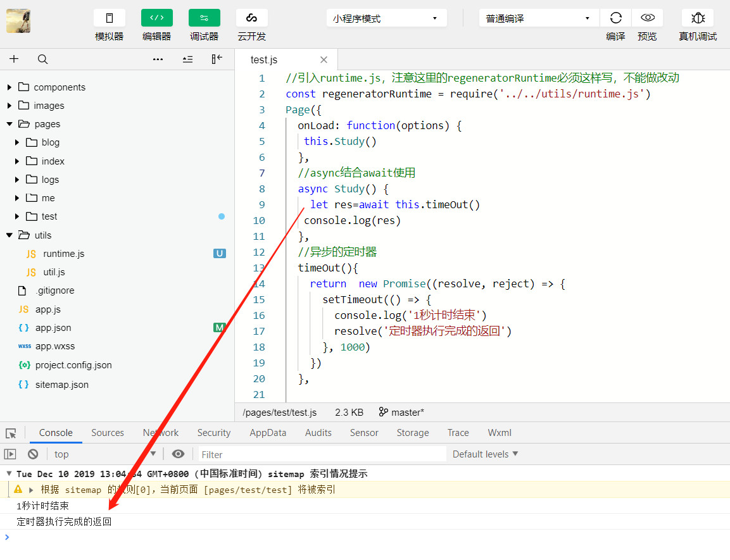
Task: Switch to the AppData tab
Action: pos(268,433)
